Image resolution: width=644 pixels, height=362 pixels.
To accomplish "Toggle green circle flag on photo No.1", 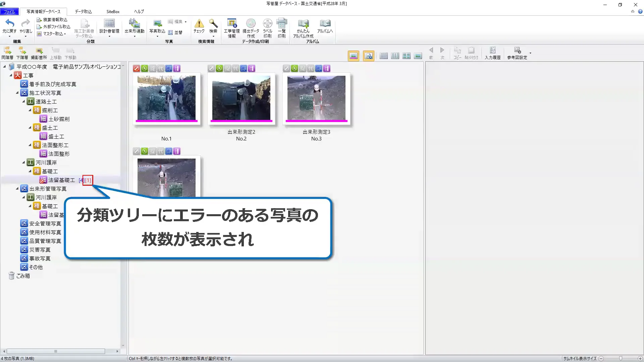I will point(145,68).
